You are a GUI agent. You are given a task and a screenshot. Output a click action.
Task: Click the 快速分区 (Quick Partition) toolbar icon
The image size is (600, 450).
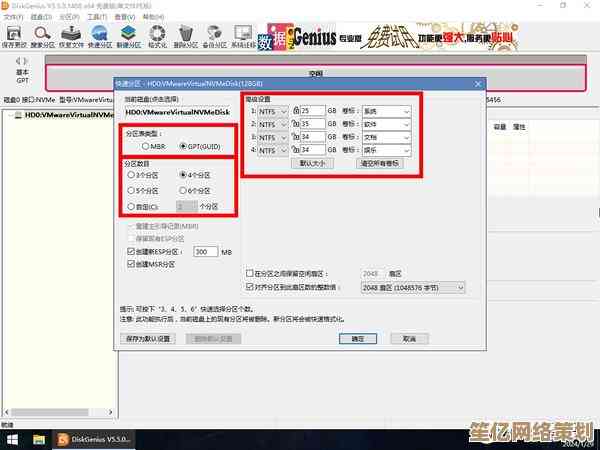tap(99, 37)
